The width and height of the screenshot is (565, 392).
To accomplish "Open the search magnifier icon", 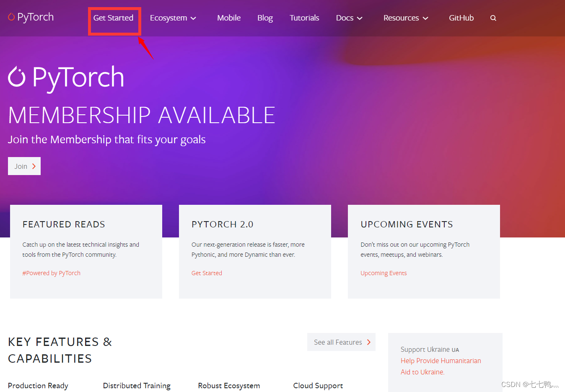I will click(493, 18).
